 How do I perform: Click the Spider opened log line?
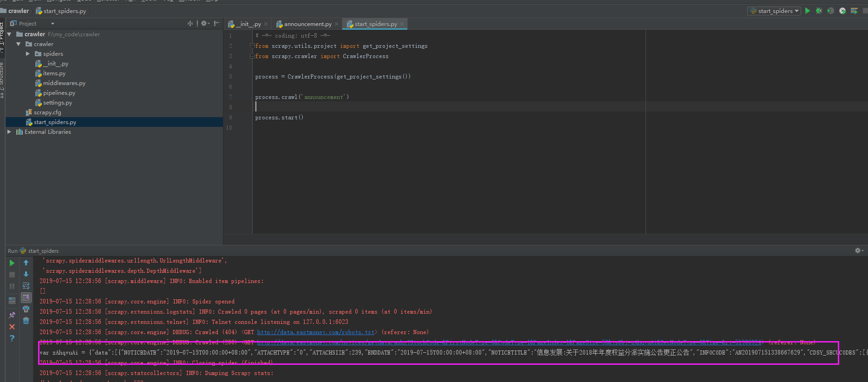point(137,302)
